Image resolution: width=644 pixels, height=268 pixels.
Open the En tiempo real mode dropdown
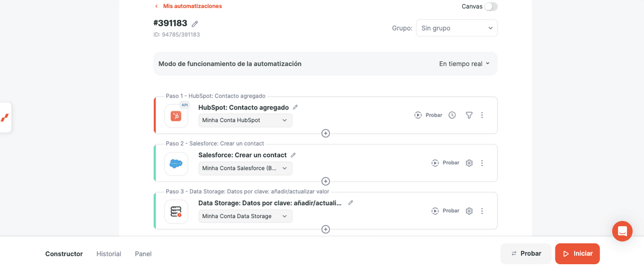464,63
